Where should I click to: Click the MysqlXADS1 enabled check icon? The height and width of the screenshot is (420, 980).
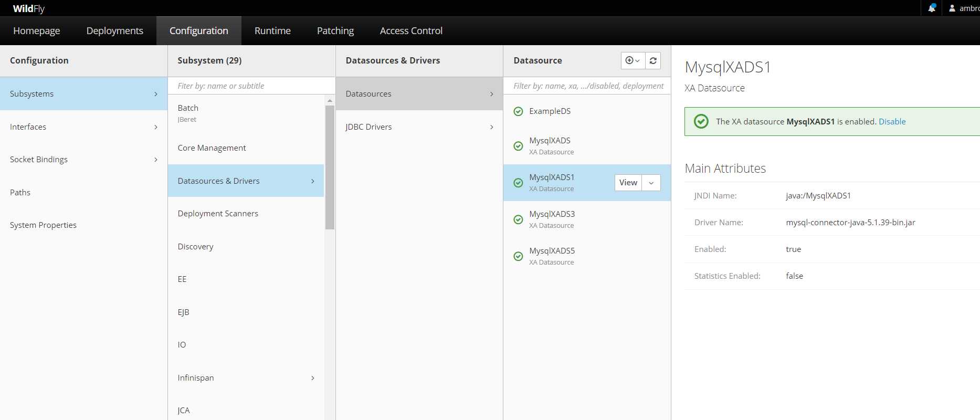518,183
